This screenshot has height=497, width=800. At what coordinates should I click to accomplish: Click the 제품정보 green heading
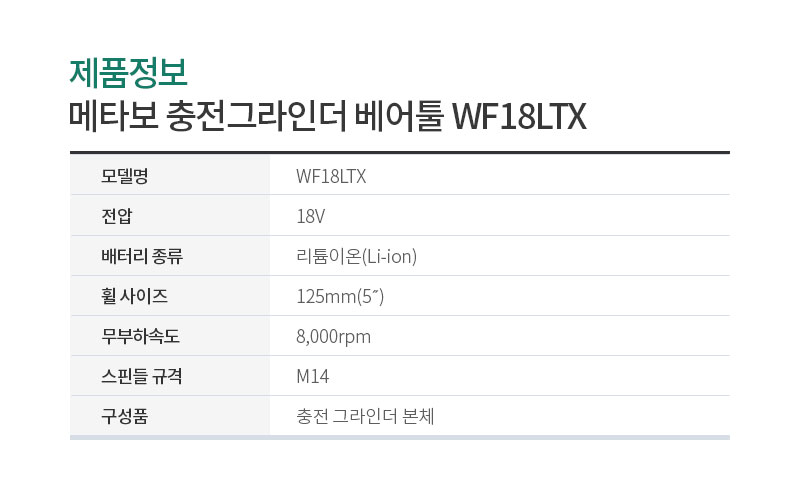(x=129, y=73)
